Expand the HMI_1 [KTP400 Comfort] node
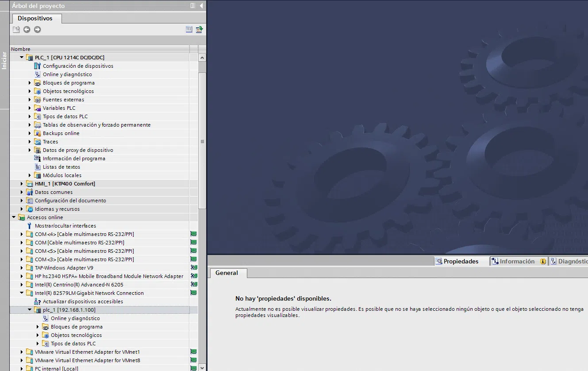The width and height of the screenshot is (588, 371). coord(22,184)
